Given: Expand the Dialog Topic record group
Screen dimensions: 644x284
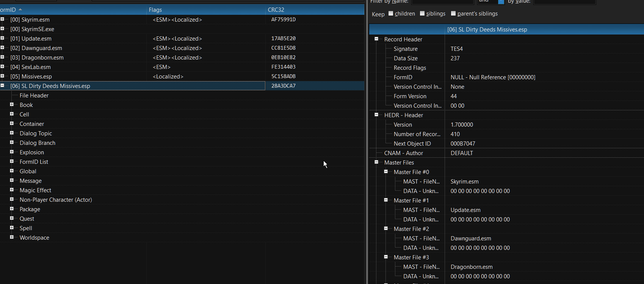Looking at the screenshot, I should 12,133.
